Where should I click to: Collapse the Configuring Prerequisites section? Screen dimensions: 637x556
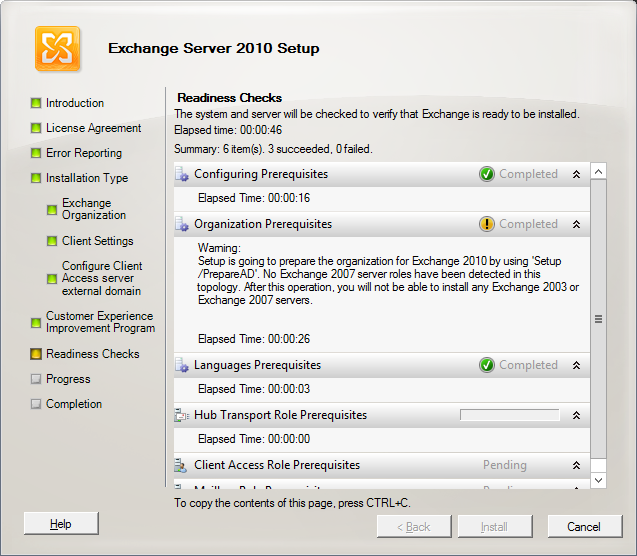(x=576, y=175)
